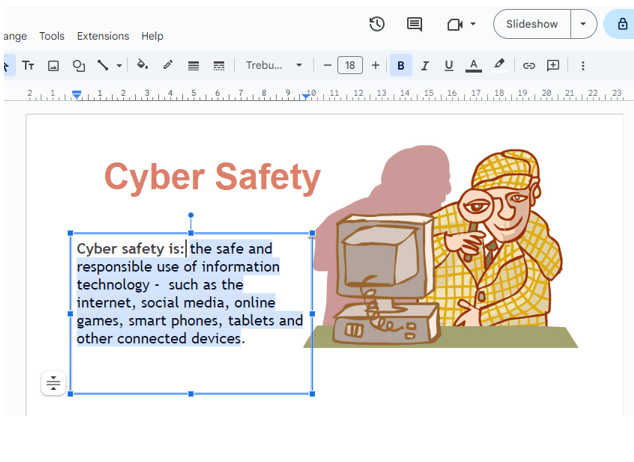Click the border color pencil icon
Screen dimensions: 634x462
coord(168,66)
